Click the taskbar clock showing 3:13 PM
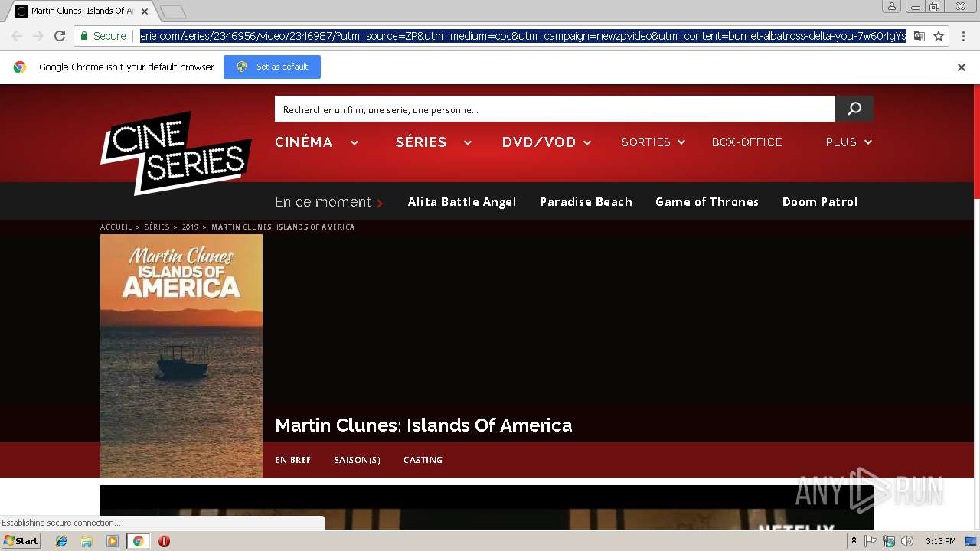The width and height of the screenshot is (980, 551). tap(940, 541)
